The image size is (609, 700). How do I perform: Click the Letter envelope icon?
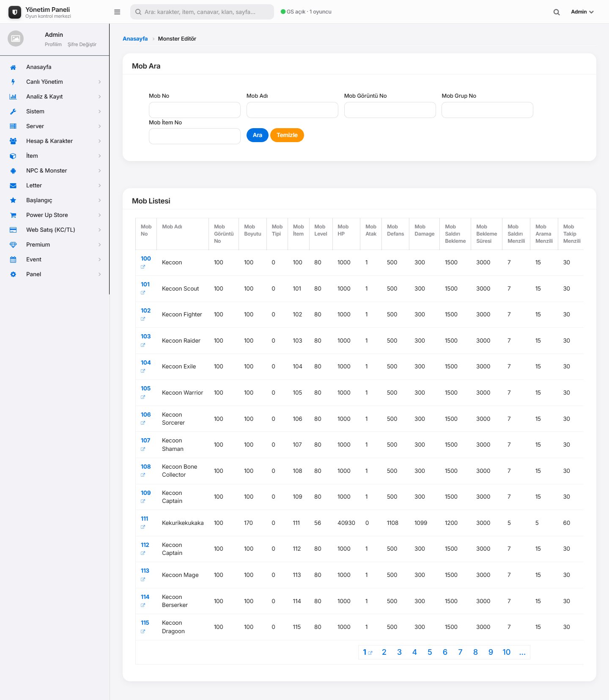coord(13,186)
